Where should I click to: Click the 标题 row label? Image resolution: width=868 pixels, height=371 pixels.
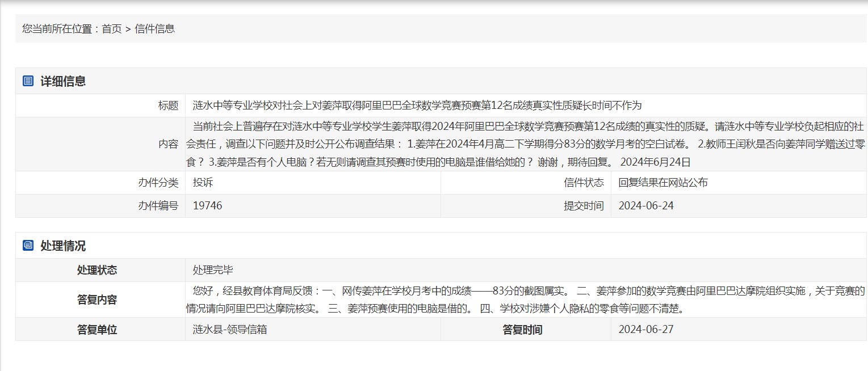(x=168, y=106)
